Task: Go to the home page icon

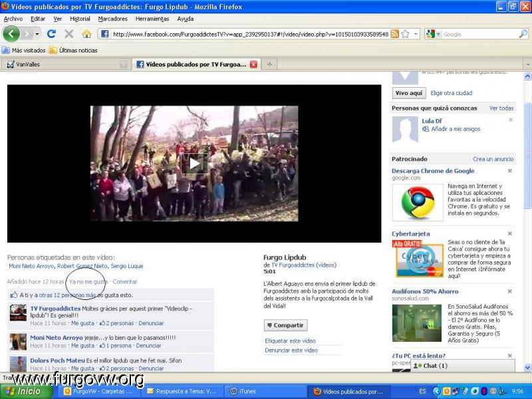Action: click(x=86, y=34)
